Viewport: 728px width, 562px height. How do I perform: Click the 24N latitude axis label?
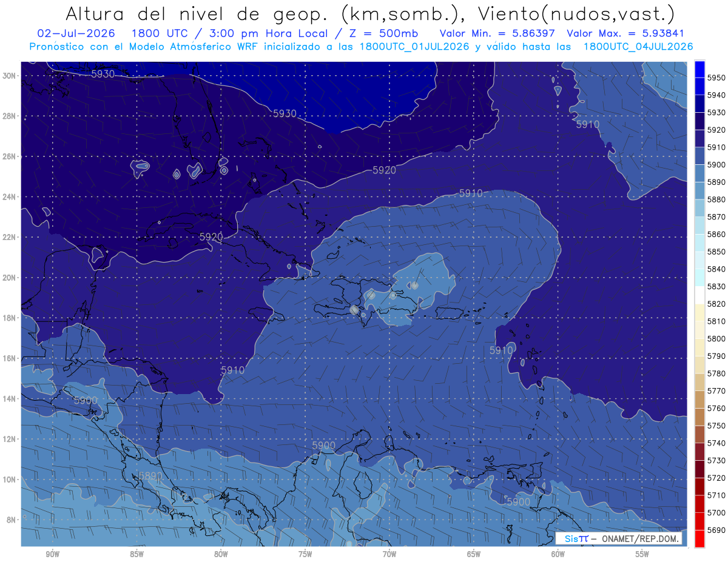(x=8, y=196)
